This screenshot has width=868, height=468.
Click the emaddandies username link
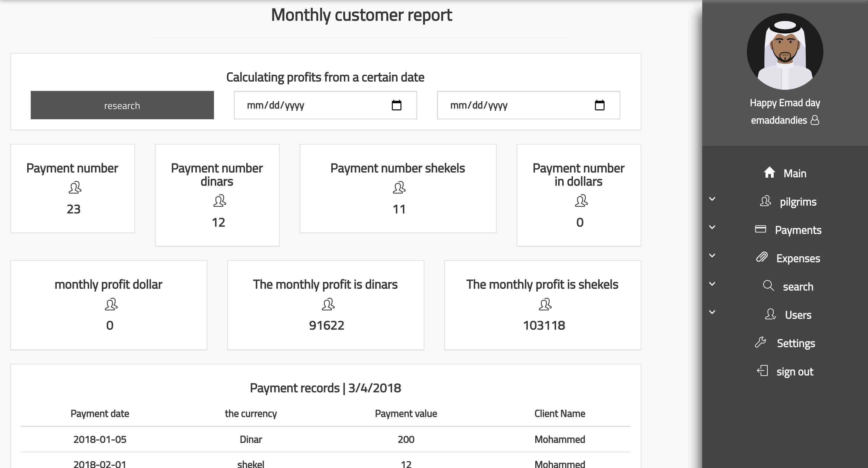[779, 120]
